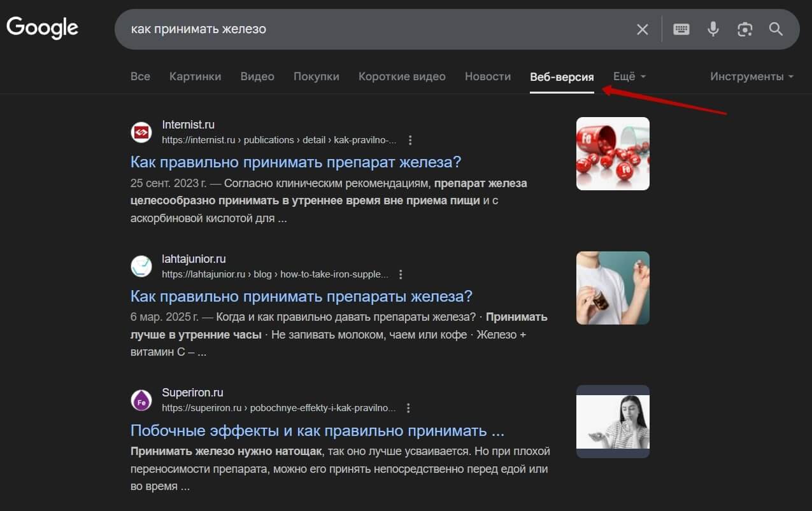
Task: Switch to the Покупки tab
Action: coord(317,76)
